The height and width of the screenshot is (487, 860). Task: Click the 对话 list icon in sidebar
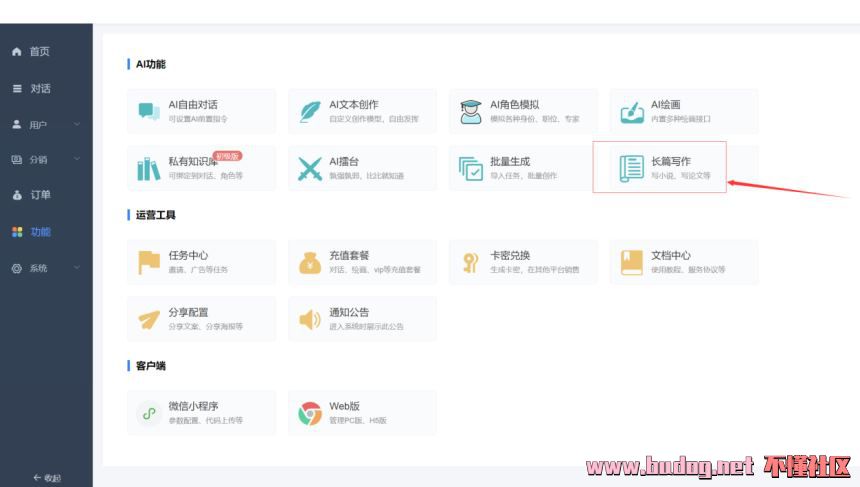point(17,88)
